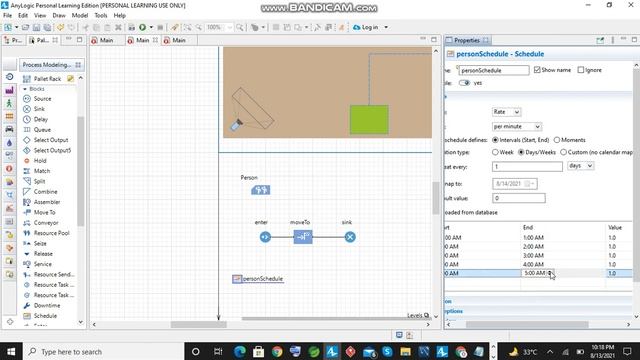Click the enter block on the canvas
Image resolution: width=640 pixels, height=360 pixels.
[265, 237]
